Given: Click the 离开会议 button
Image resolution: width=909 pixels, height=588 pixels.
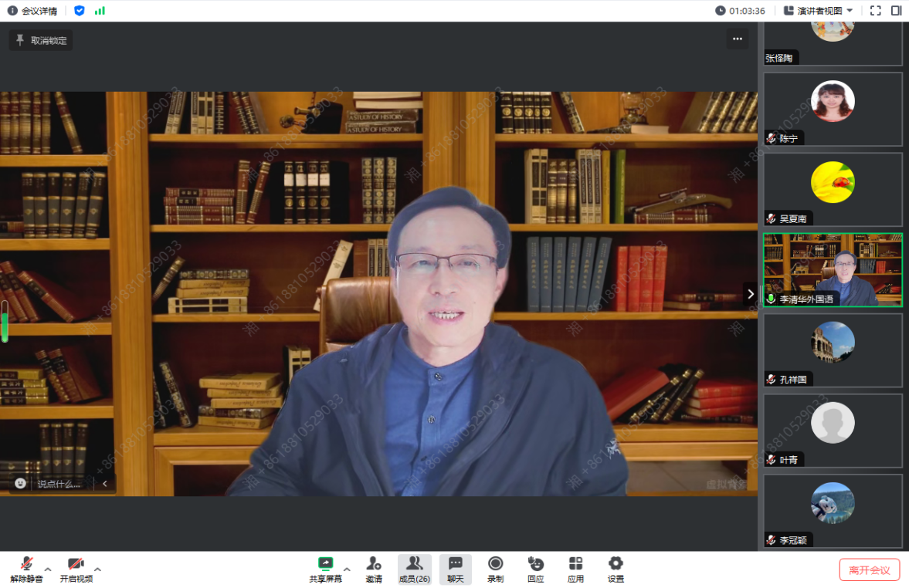Looking at the screenshot, I should tap(869, 570).
